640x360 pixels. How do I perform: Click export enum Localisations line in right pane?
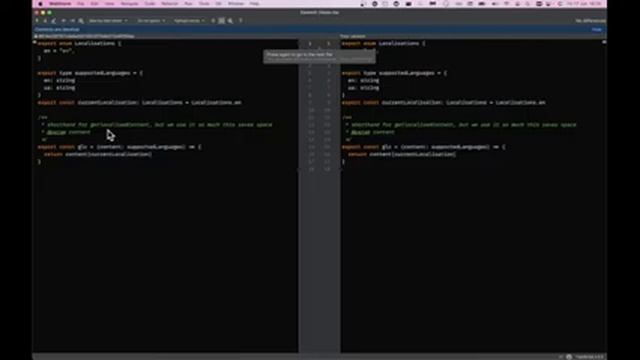coord(384,43)
